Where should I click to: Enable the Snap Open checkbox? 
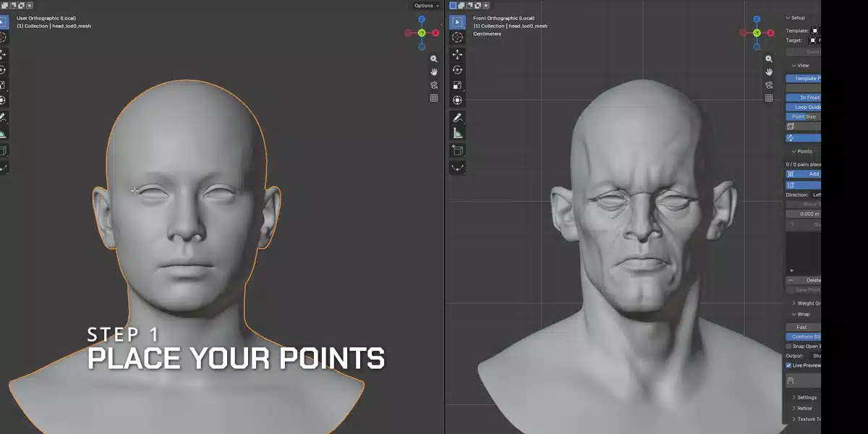(789, 346)
